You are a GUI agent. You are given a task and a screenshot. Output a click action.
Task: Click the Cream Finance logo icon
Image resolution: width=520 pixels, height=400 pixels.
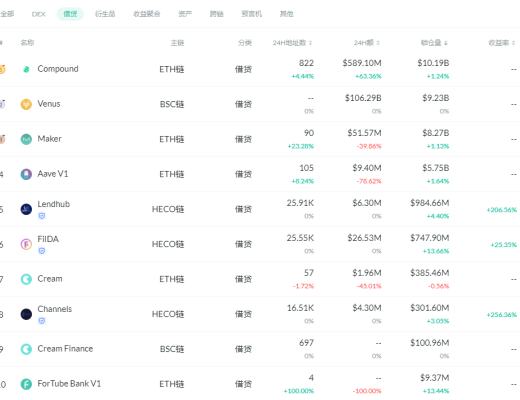tap(26, 349)
